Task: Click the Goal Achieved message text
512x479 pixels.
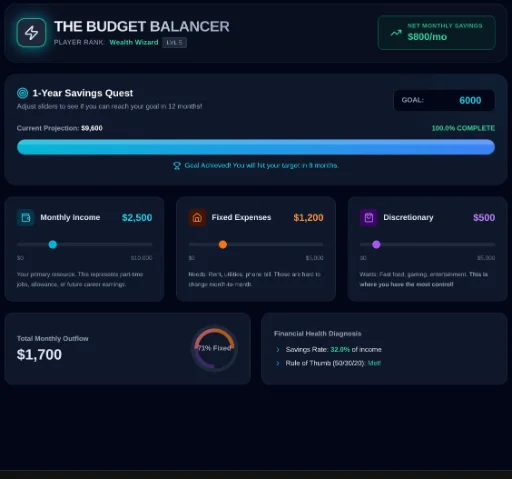Action: tap(261, 166)
